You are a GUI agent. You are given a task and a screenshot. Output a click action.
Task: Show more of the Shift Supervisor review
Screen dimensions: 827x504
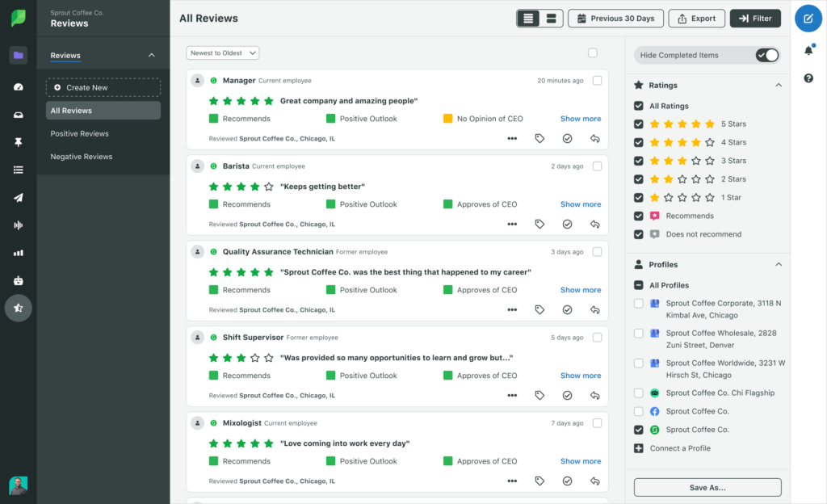(581, 376)
